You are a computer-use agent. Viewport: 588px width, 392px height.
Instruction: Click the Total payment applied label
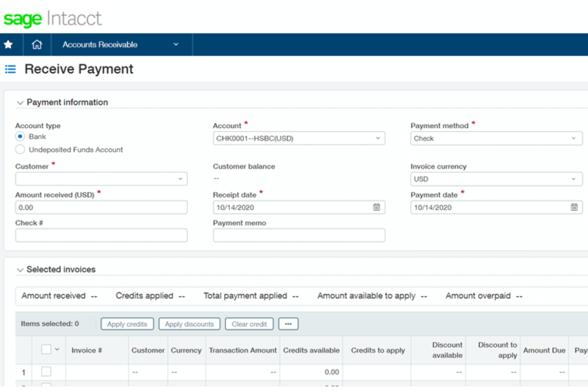[x=245, y=296]
